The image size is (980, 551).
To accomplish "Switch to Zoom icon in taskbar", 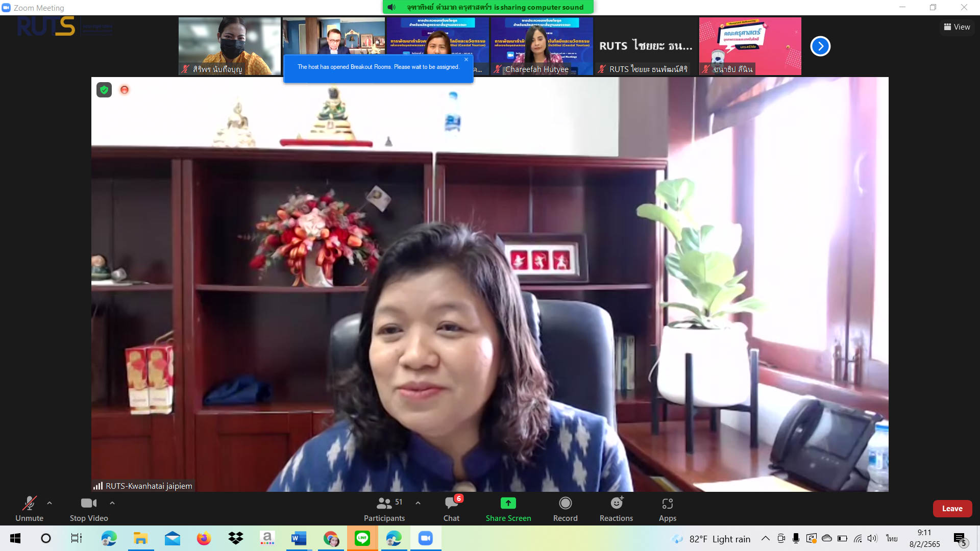I will 426,538.
